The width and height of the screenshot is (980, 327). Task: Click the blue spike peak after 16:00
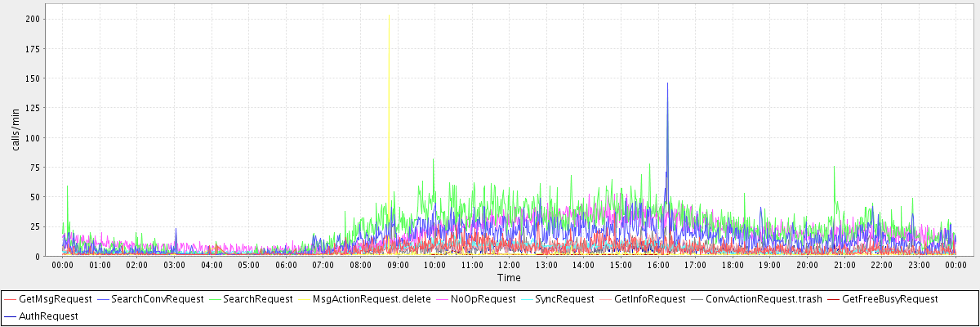coord(667,83)
